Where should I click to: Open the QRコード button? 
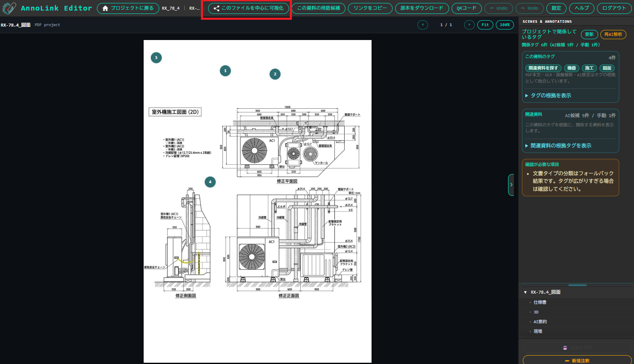coord(466,8)
